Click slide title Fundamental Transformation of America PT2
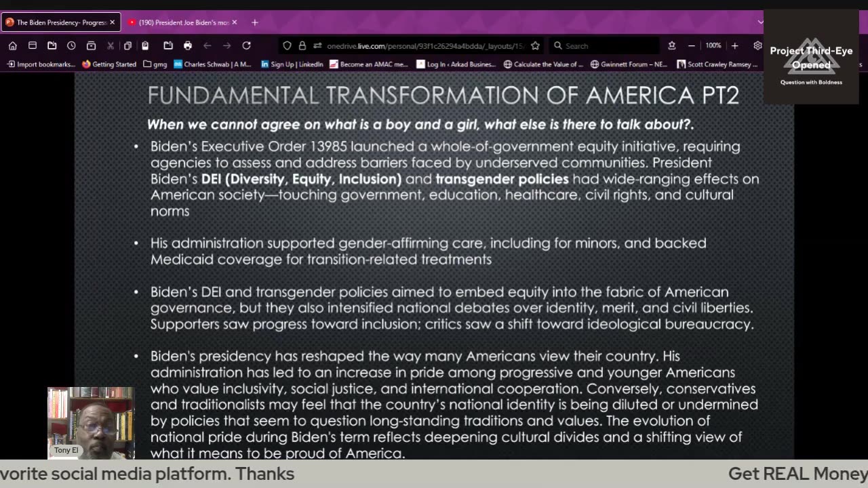Screen dimensions: 868x488 click(443, 95)
